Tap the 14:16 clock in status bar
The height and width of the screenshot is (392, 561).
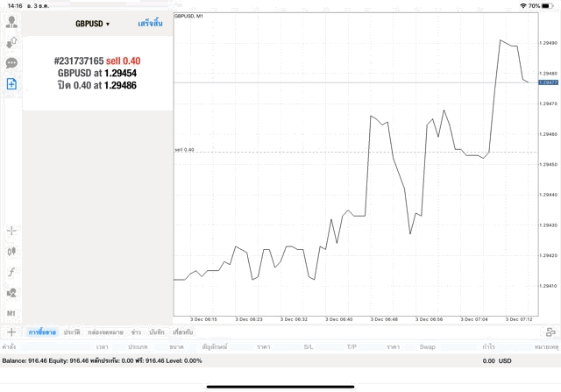click(x=15, y=6)
